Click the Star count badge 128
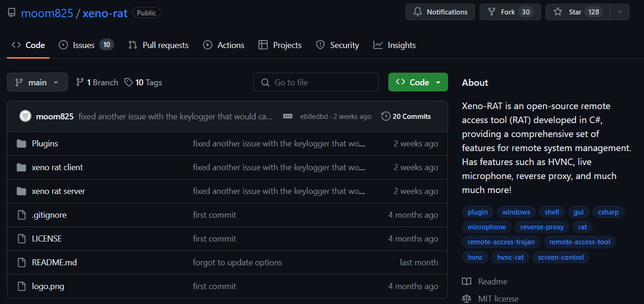The width and height of the screenshot is (644, 304). 594,12
